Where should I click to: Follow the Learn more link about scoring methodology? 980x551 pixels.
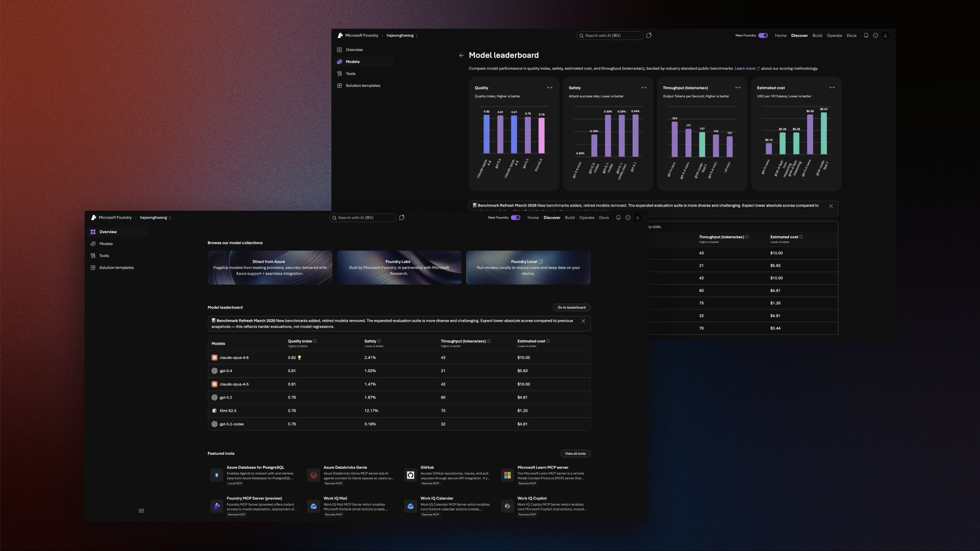(x=747, y=68)
